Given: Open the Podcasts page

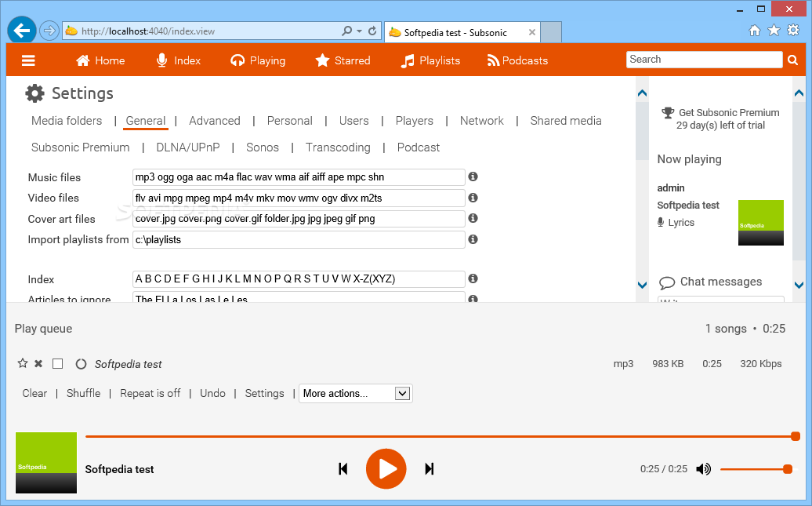Looking at the screenshot, I should [x=517, y=60].
